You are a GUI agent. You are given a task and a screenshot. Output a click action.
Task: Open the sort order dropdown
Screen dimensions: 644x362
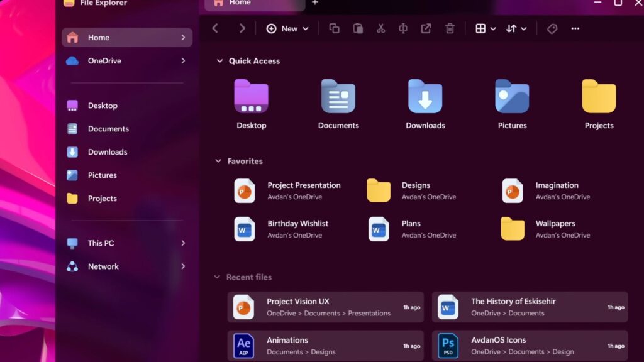coord(516,28)
